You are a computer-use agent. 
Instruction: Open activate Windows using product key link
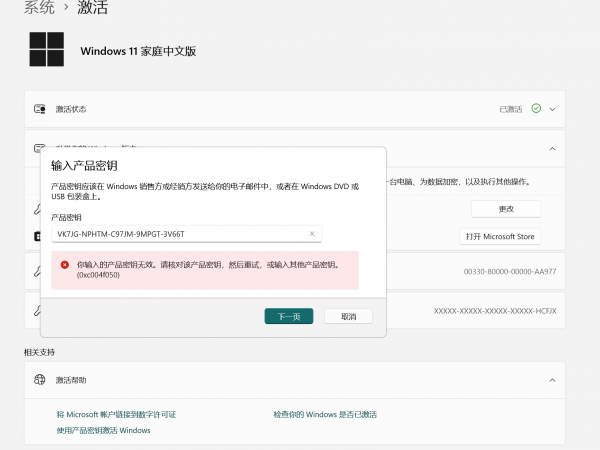(103, 430)
